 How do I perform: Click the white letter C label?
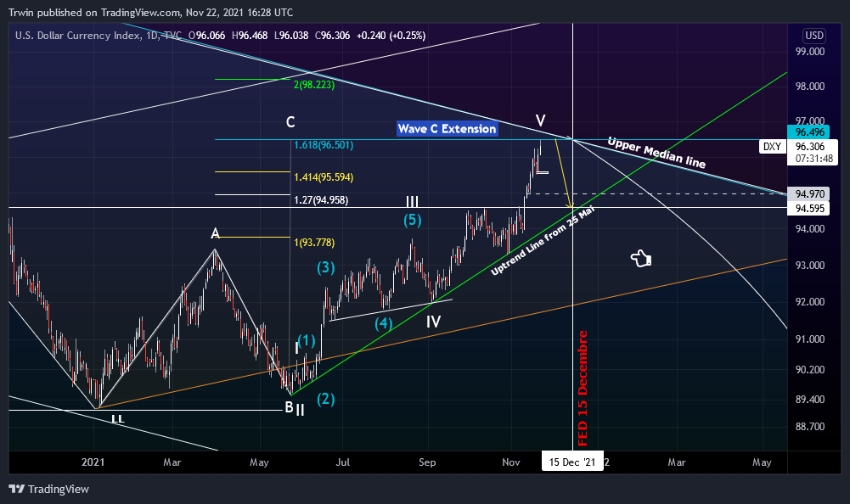290,122
